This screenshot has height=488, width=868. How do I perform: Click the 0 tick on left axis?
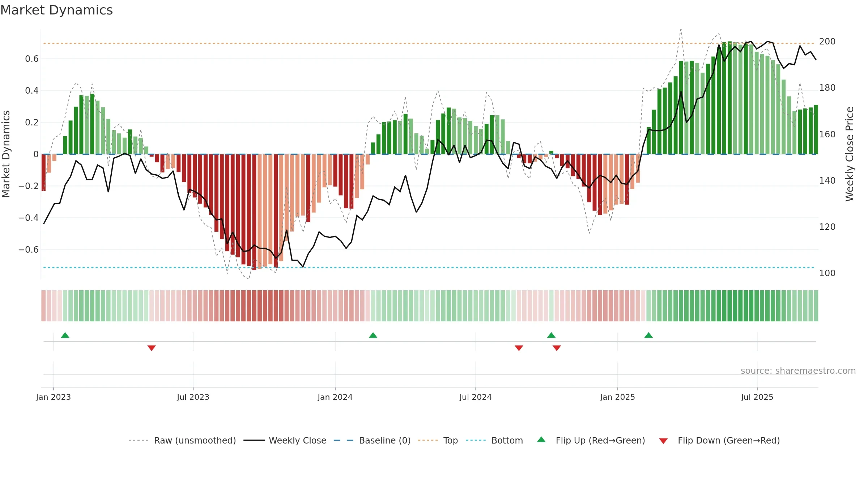(36, 154)
